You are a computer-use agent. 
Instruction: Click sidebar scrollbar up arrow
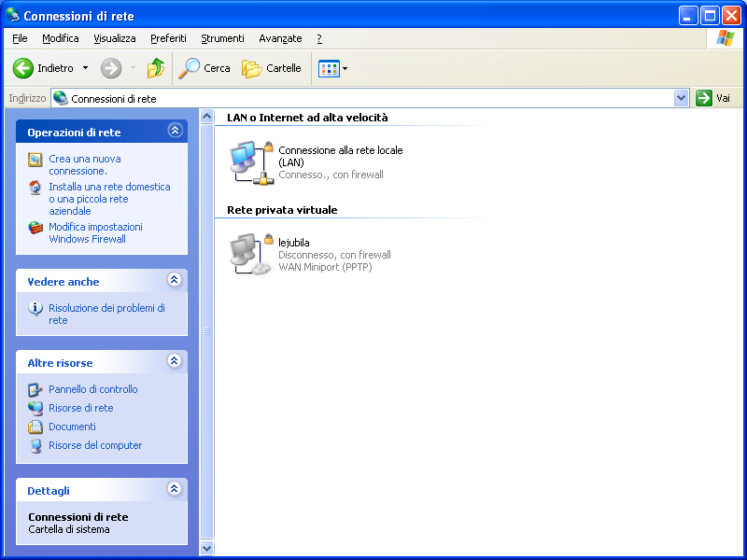click(x=206, y=116)
